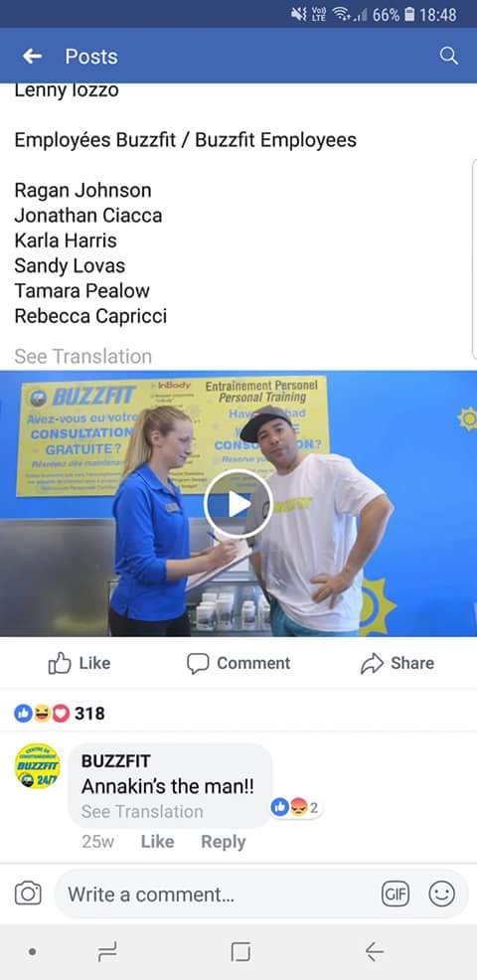Like the BUZZFIT comment
Viewport: 477px width, 980px height.
tap(157, 842)
